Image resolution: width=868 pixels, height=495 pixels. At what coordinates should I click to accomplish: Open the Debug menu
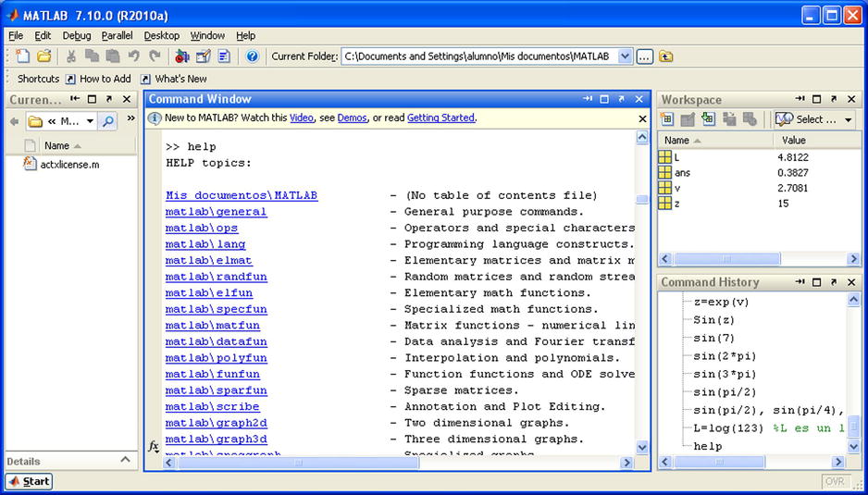[77, 35]
